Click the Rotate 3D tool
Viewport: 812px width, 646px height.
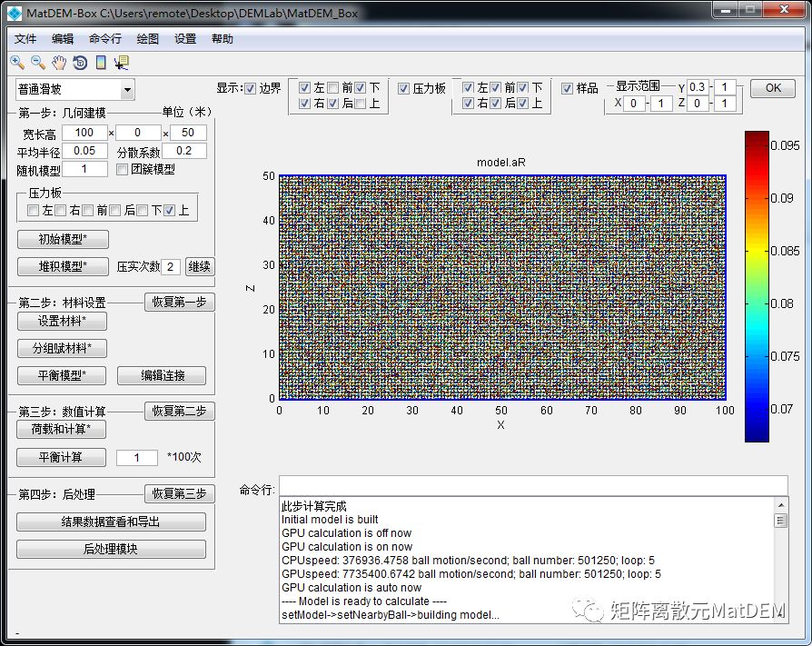[x=80, y=63]
